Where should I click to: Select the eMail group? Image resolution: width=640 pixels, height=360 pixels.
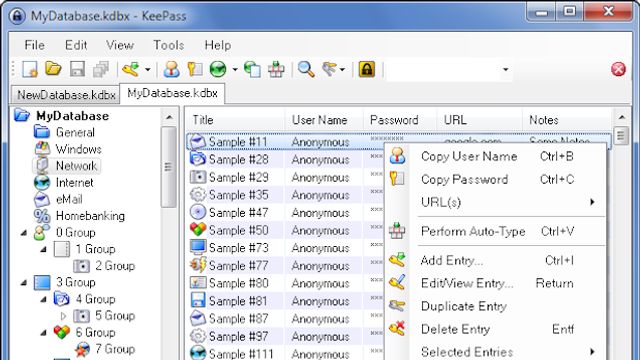click(69, 199)
